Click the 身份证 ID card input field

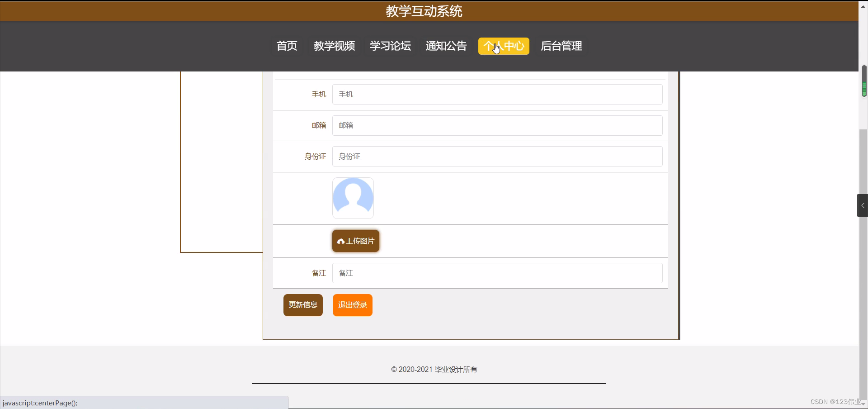(496, 156)
